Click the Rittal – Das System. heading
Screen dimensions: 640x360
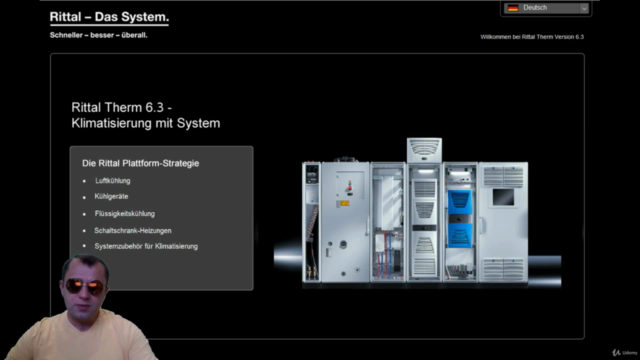click(109, 17)
